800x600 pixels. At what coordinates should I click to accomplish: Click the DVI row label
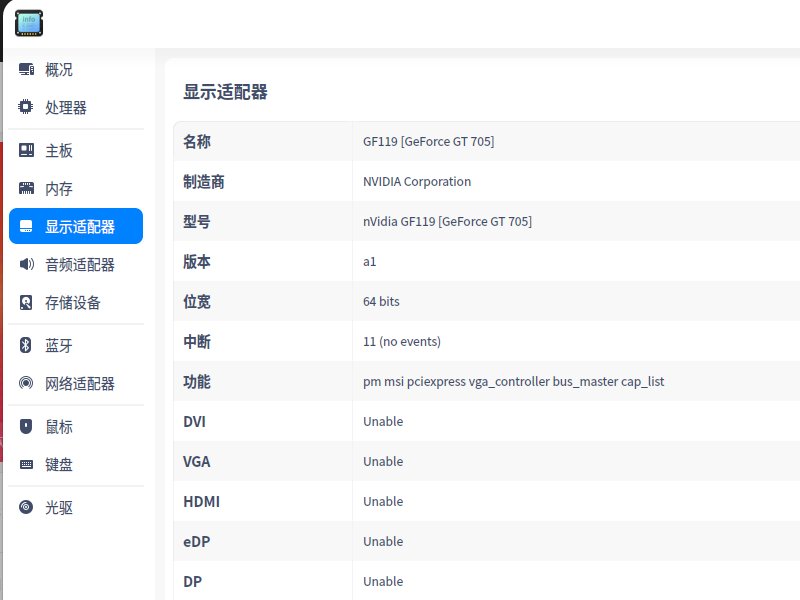[194, 421]
